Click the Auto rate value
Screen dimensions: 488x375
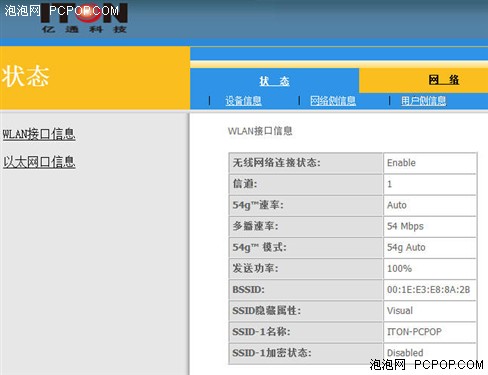pyautogui.click(x=397, y=205)
